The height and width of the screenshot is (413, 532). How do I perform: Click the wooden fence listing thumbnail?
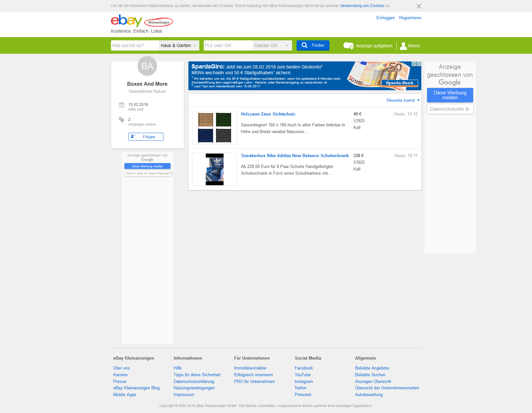click(x=215, y=128)
